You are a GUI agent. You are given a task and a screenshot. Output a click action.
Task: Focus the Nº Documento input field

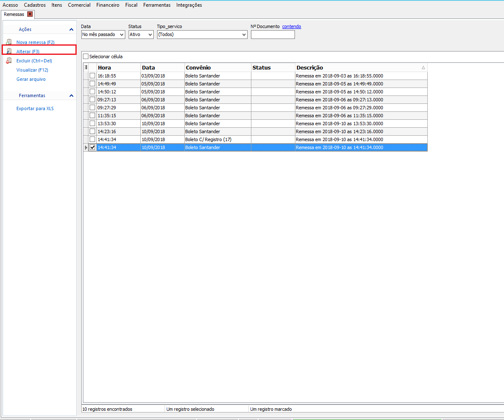click(273, 35)
